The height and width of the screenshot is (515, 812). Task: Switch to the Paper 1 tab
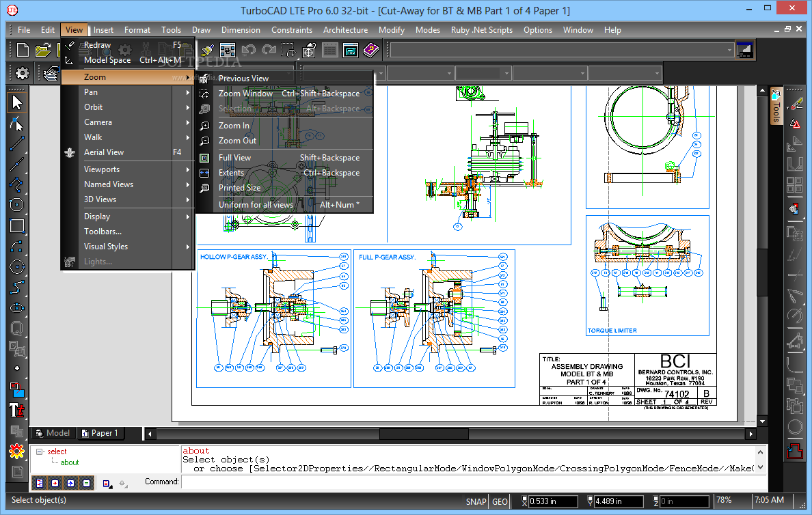(x=101, y=433)
